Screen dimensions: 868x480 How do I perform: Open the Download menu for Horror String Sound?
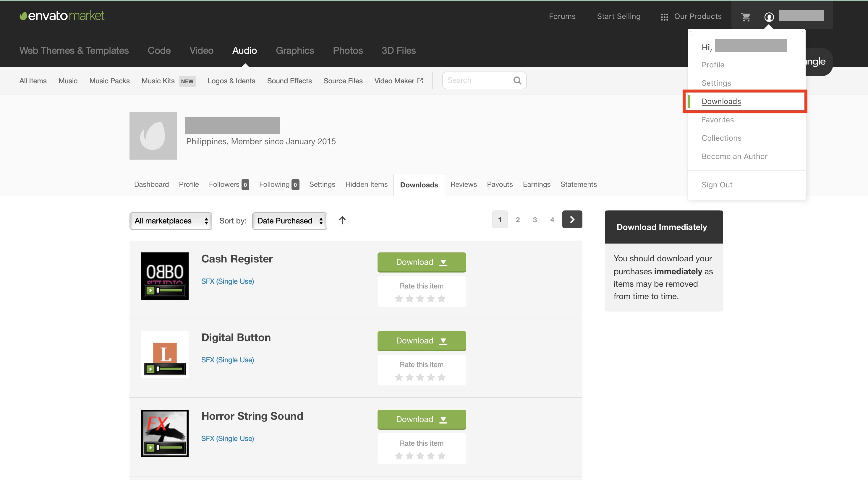421,419
